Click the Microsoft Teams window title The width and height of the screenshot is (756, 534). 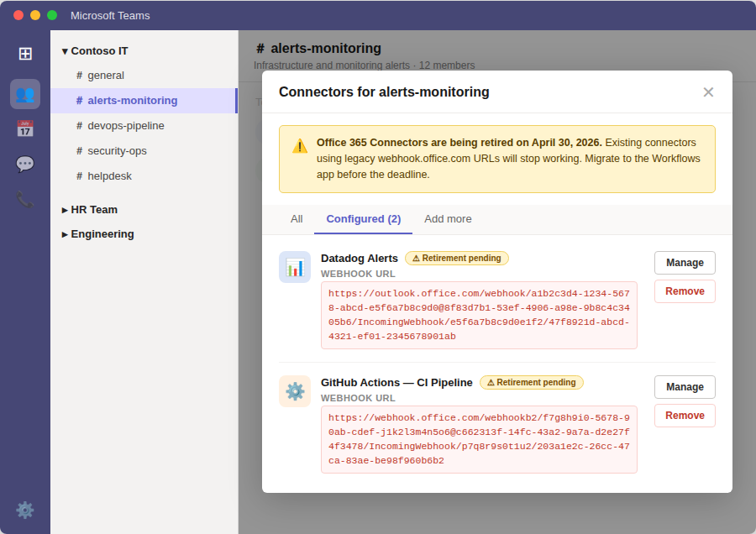coord(110,15)
